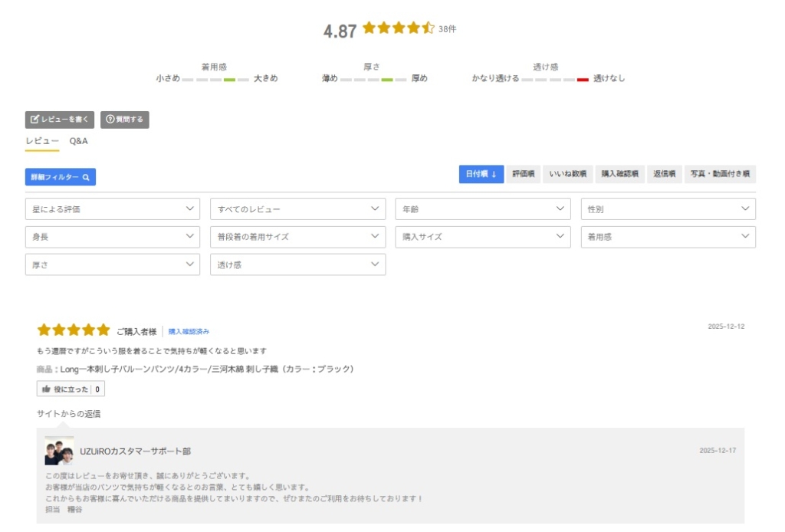The height and width of the screenshot is (532, 785).
Task: Click the レビューを書く pencil button
Action: [60, 120]
